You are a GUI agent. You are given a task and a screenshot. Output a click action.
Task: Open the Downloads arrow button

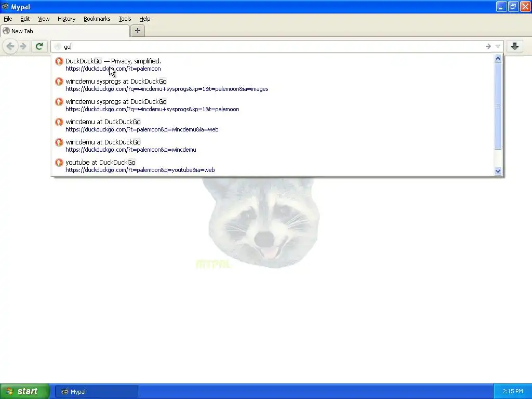(515, 46)
